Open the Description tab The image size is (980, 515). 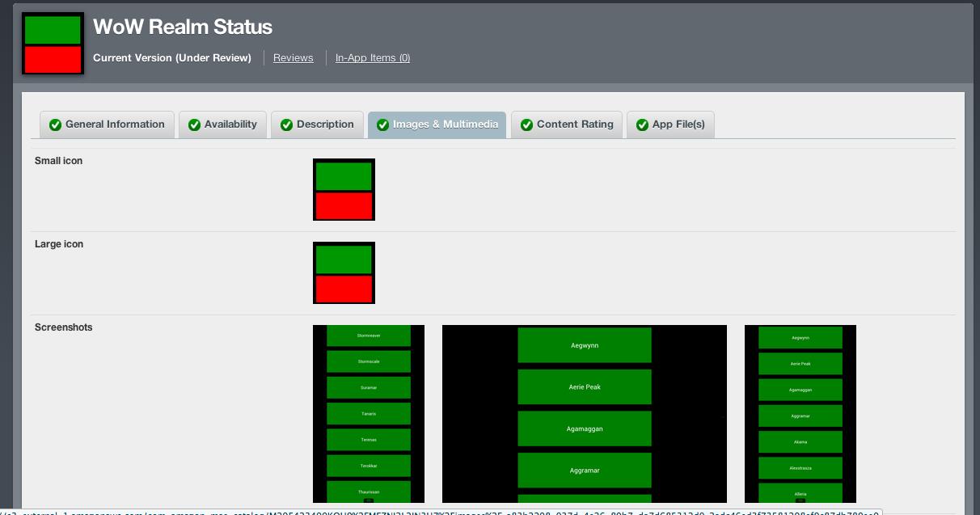pos(317,125)
